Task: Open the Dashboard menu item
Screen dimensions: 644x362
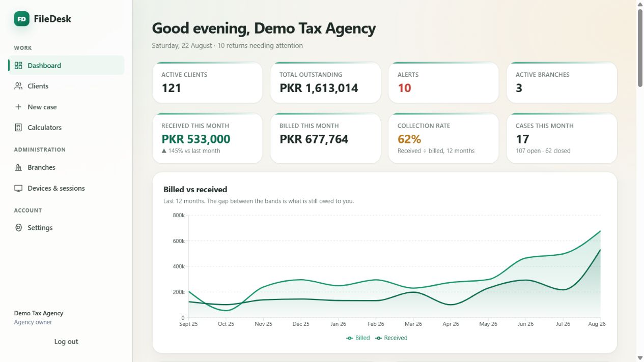Action: point(66,65)
